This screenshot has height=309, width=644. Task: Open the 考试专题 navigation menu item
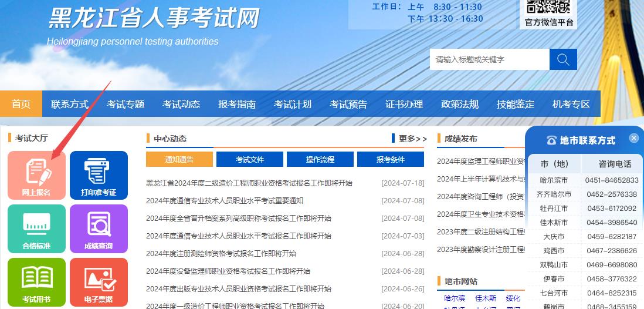126,104
